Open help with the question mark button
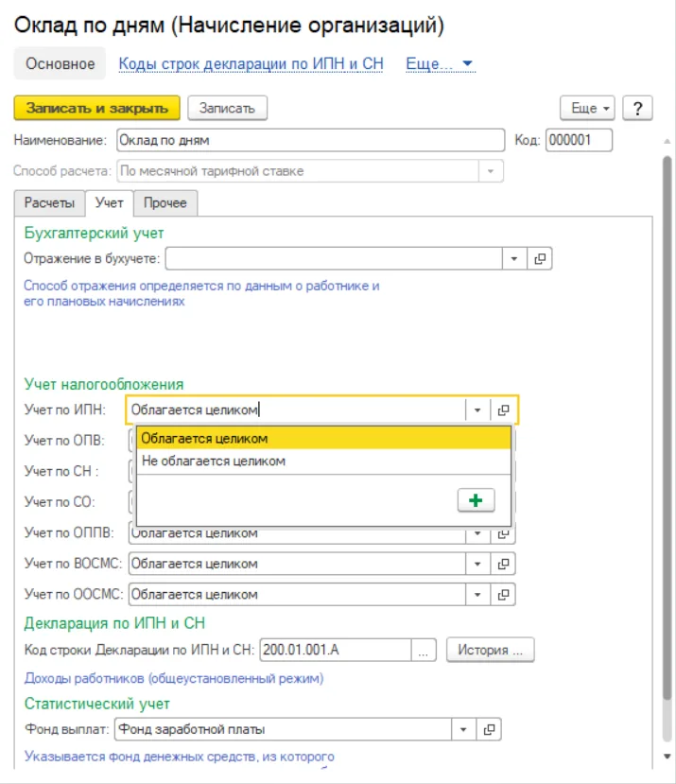This screenshot has height=784, width=676. (637, 108)
